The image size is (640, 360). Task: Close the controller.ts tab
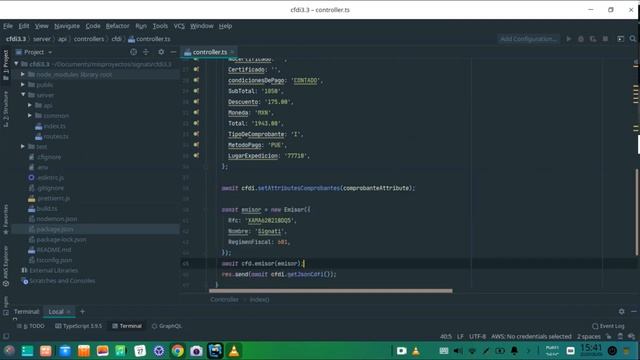232,52
